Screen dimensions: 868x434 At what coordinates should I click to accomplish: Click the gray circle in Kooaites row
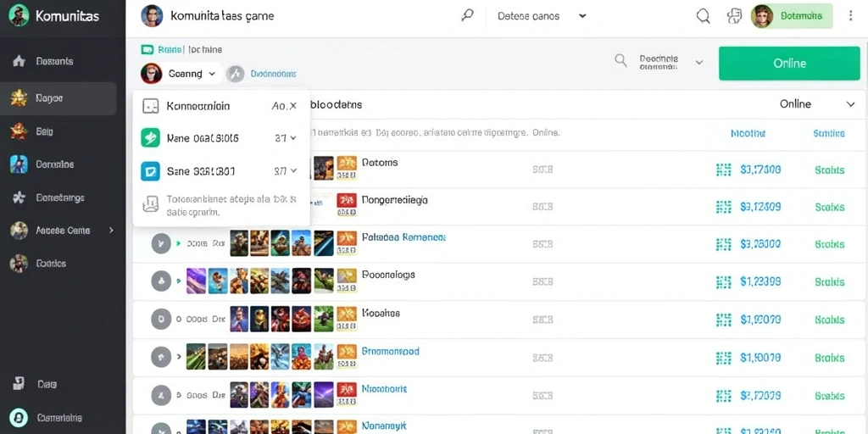click(160, 320)
